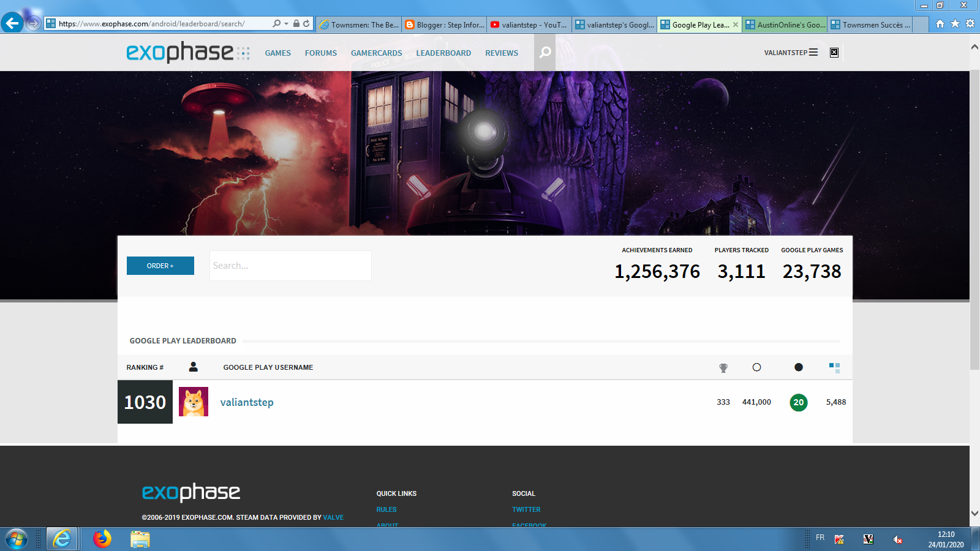
Task: Close the Google Play Lea... tab
Action: [x=736, y=24]
